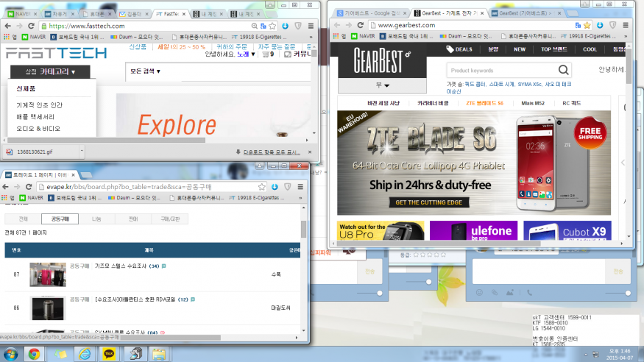
Task: Launch Chrome from the taskbar
Action: (x=34, y=354)
